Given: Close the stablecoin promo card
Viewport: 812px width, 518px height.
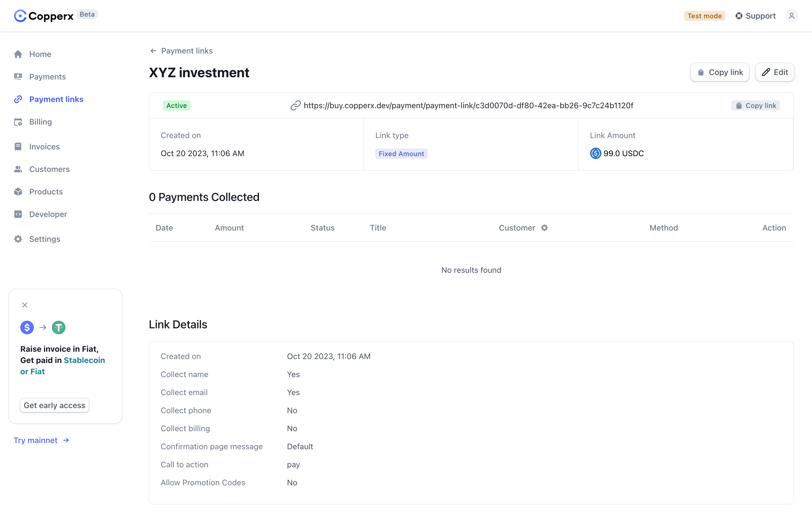Looking at the screenshot, I should pyautogui.click(x=25, y=305).
